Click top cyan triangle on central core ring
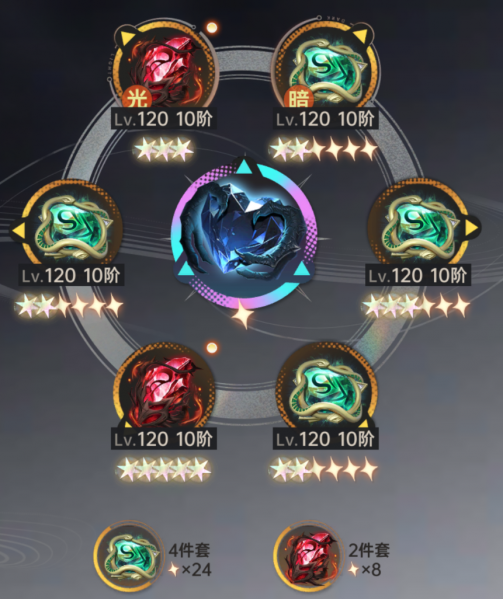Image resolution: width=503 pixels, height=599 pixels. 244,167
